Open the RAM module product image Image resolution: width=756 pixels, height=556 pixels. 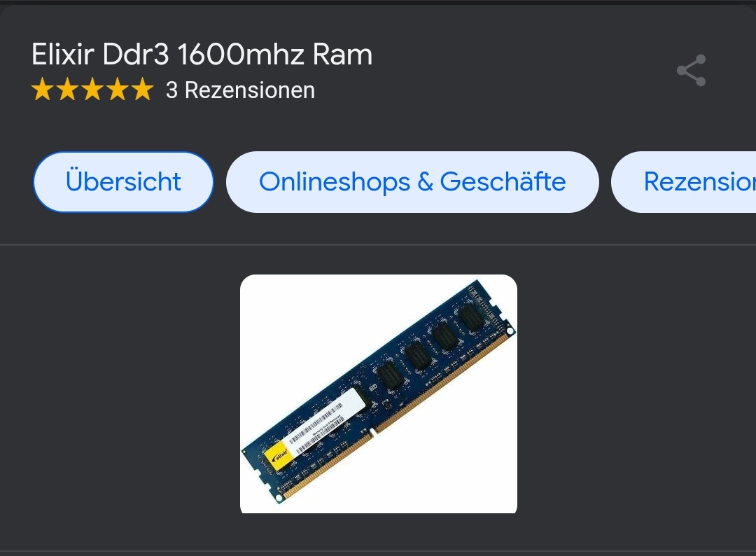pos(379,394)
